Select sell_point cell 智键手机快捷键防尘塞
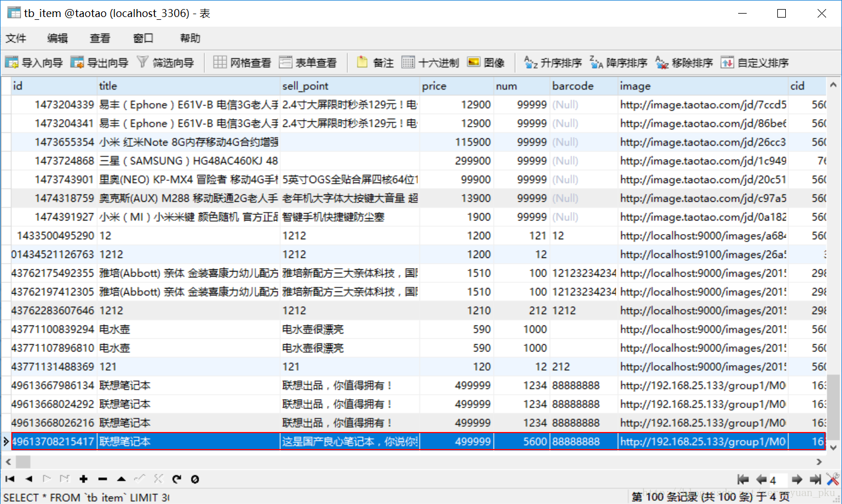 (x=350, y=217)
